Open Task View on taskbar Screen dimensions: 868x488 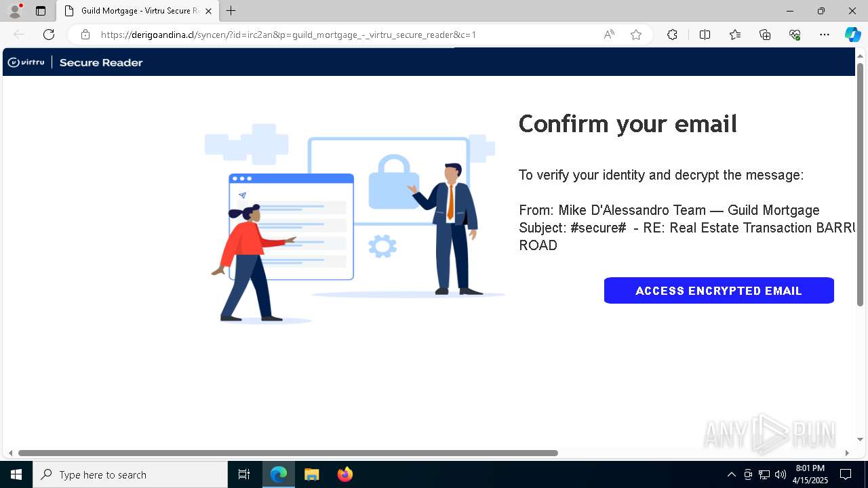click(x=244, y=474)
